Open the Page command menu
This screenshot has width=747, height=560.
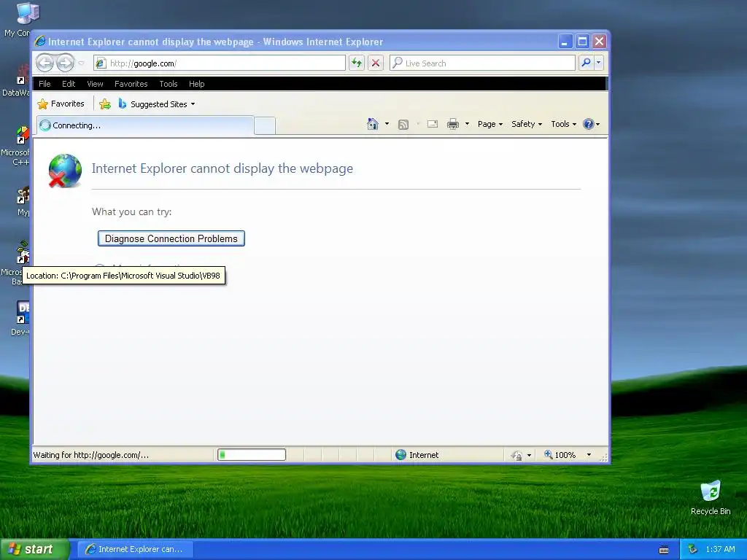(x=489, y=124)
